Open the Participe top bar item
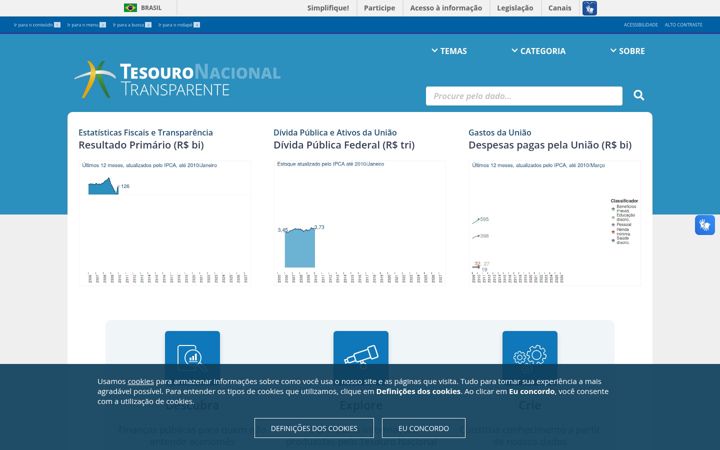Image resolution: width=720 pixels, height=450 pixels. [379, 8]
